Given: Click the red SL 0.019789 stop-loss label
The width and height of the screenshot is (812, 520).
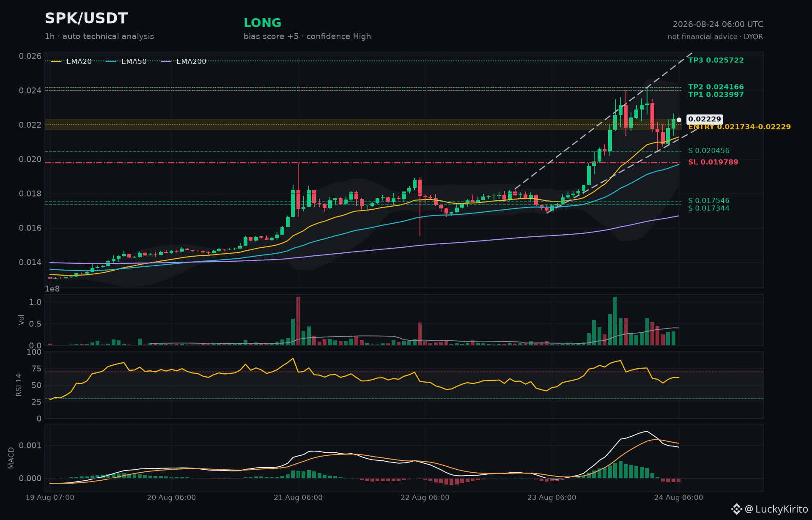Looking at the screenshot, I should click(713, 162).
